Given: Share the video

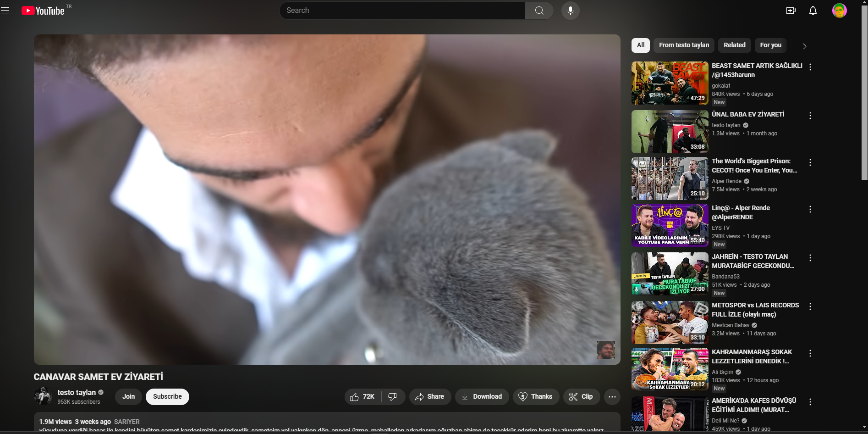Looking at the screenshot, I should point(430,397).
